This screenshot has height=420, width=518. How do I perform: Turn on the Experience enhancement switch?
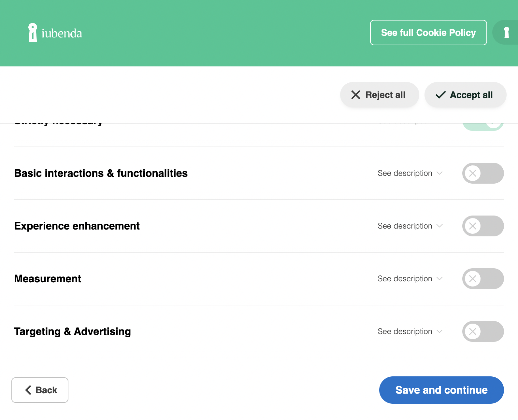click(x=482, y=226)
